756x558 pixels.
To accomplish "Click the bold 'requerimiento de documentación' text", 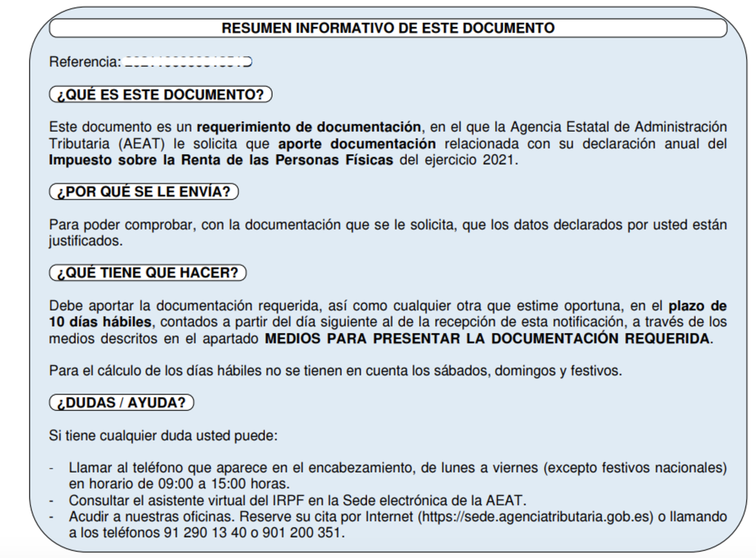I will (308, 128).
